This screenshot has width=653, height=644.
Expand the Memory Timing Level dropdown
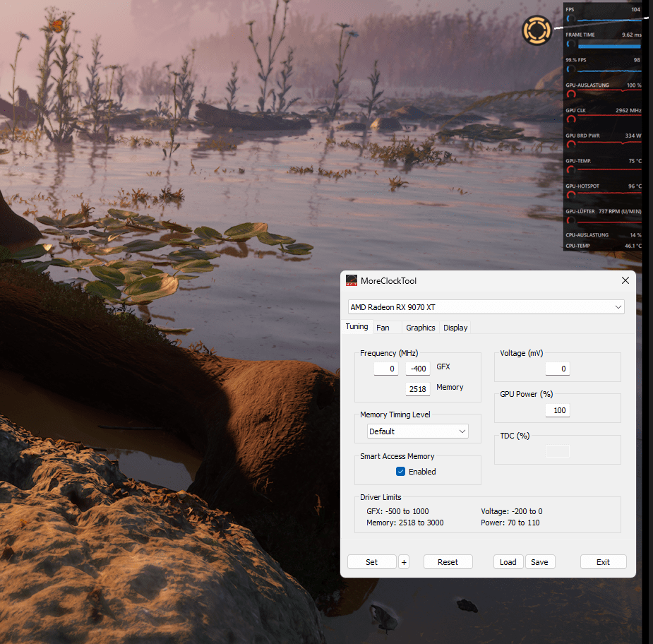418,431
